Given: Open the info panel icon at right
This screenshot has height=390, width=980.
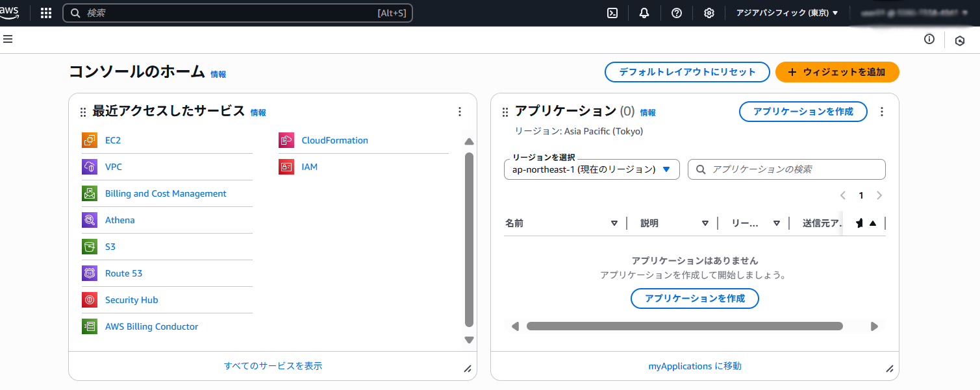Looking at the screenshot, I should coord(929,40).
